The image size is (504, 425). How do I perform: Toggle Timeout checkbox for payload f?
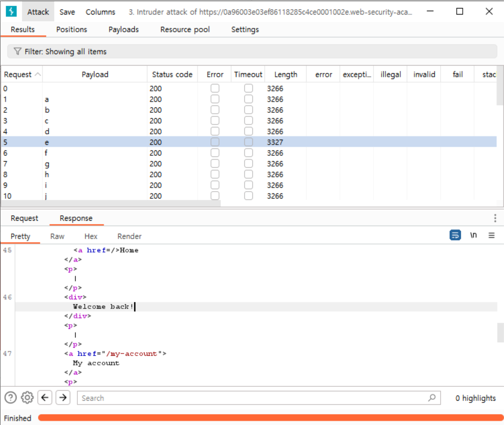tap(249, 153)
